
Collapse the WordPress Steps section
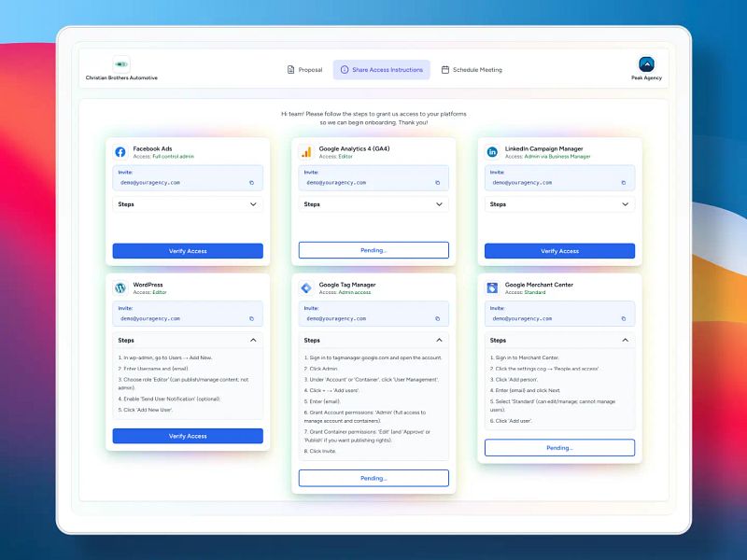[x=252, y=340]
